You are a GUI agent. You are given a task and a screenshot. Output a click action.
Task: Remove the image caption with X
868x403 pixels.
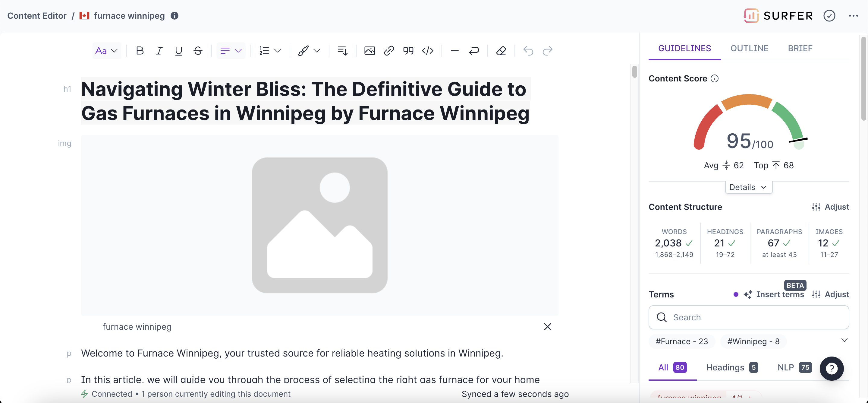547,327
